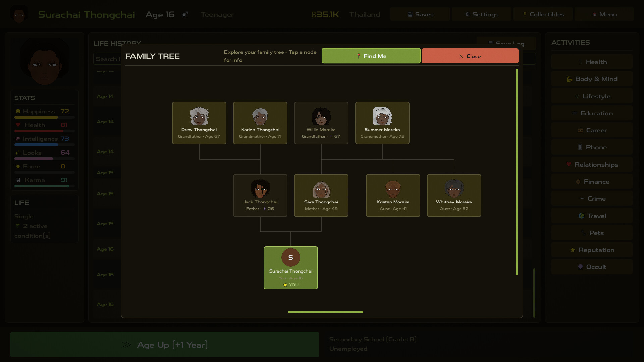644x362 pixels.
Task: Select Karina Thongchai grandmother node
Action: pos(260,123)
